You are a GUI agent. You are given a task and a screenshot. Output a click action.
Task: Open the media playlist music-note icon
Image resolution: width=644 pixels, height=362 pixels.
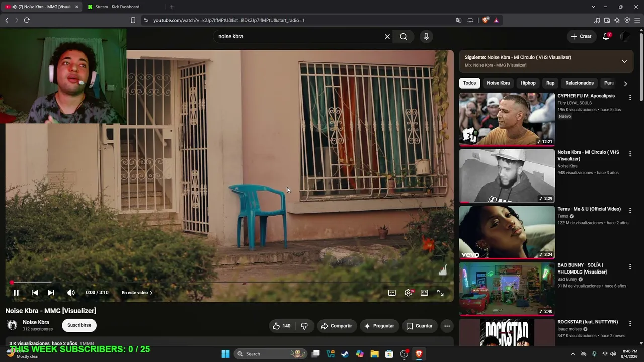click(x=597, y=20)
